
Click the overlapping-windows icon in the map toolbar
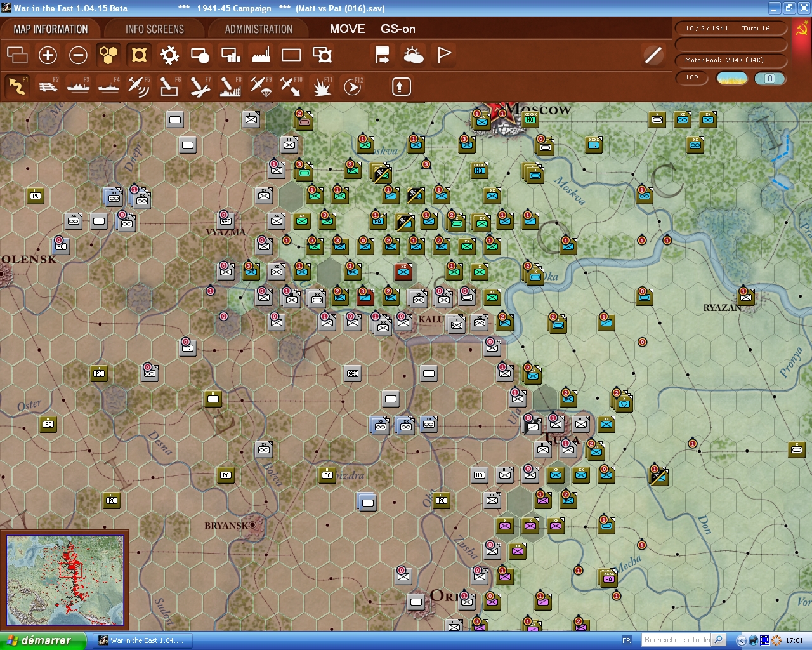click(x=17, y=55)
